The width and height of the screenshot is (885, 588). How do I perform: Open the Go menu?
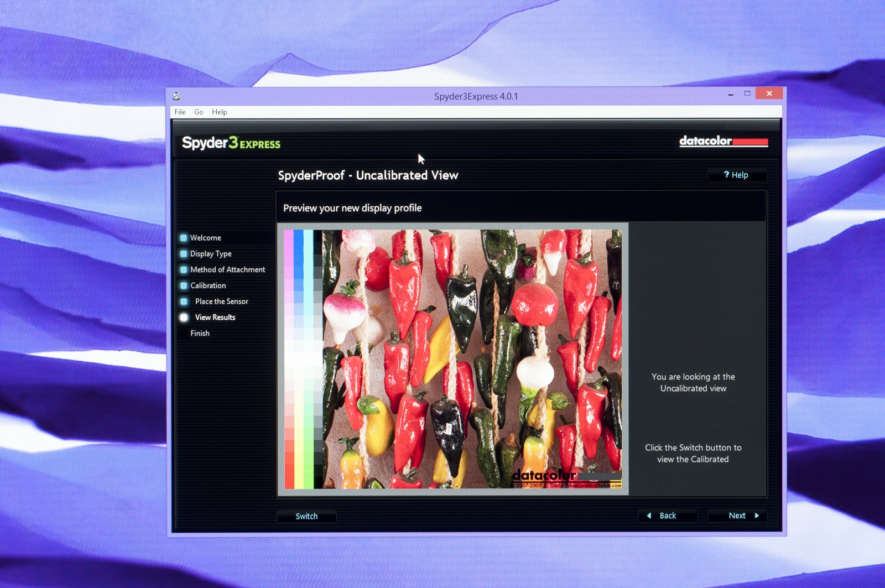coord(199,112)
